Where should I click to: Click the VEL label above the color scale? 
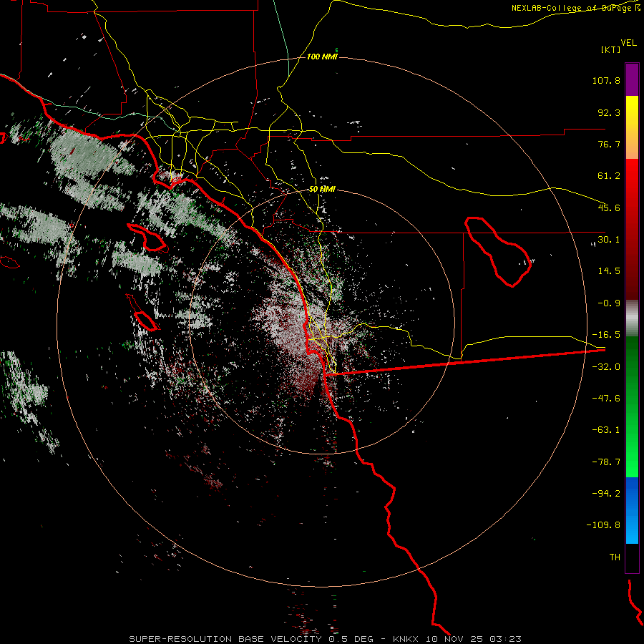[628, 43]
